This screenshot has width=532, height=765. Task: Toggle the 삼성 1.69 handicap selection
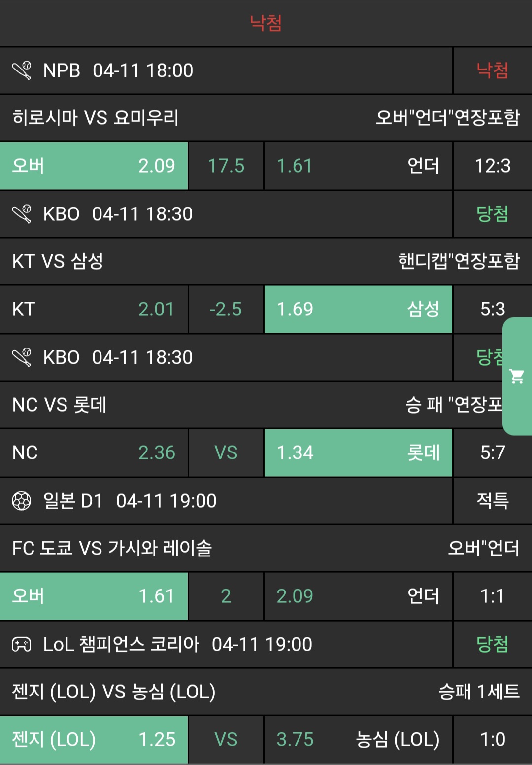(358, 310)
